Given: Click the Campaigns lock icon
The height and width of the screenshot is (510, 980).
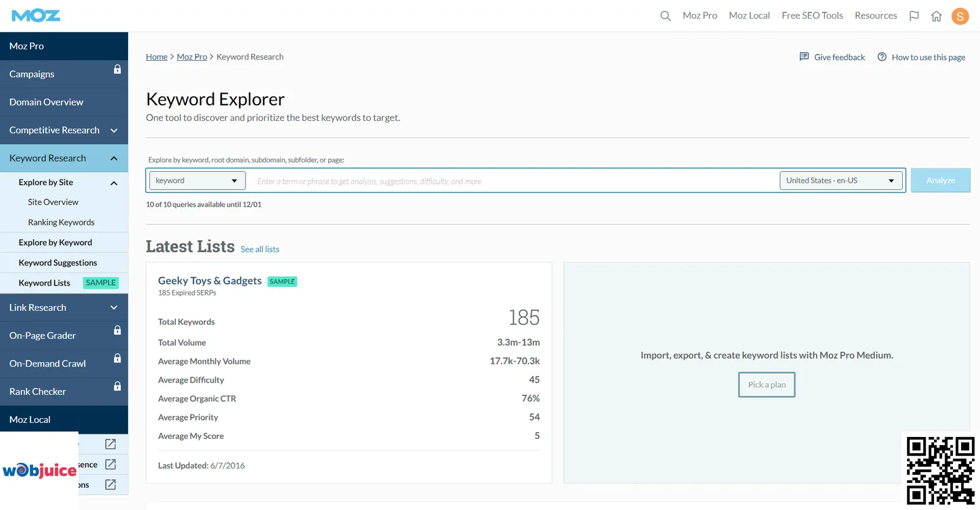Looking at the screenshot, I should coord(118,69).
